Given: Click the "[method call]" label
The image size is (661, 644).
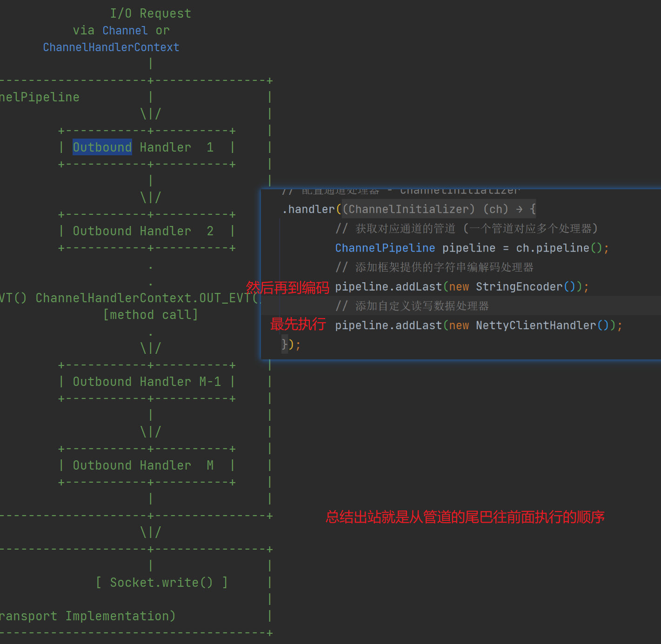Looking at the screenshot, I should [x=151, y=315].
